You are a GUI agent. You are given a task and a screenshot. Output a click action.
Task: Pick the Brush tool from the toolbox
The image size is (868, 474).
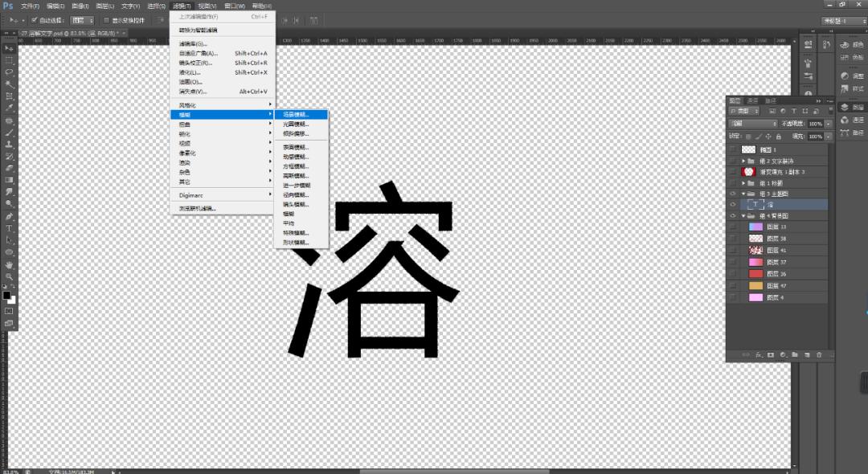6,130
